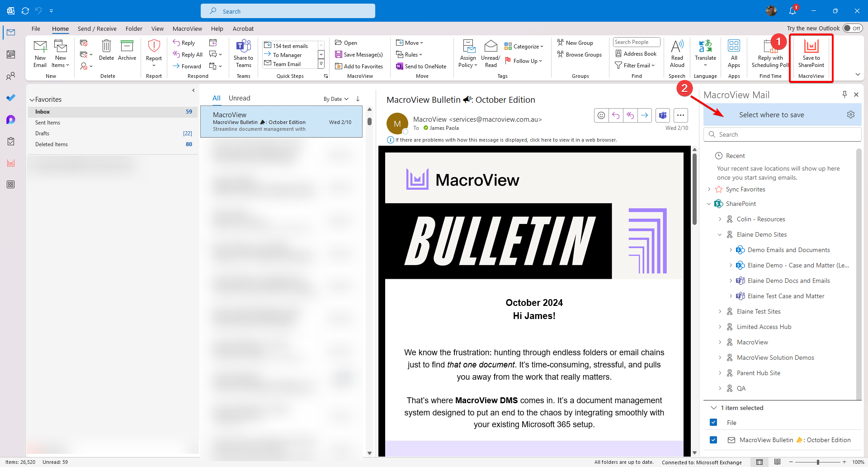Expand Sync Favorites node

[709, 189]
